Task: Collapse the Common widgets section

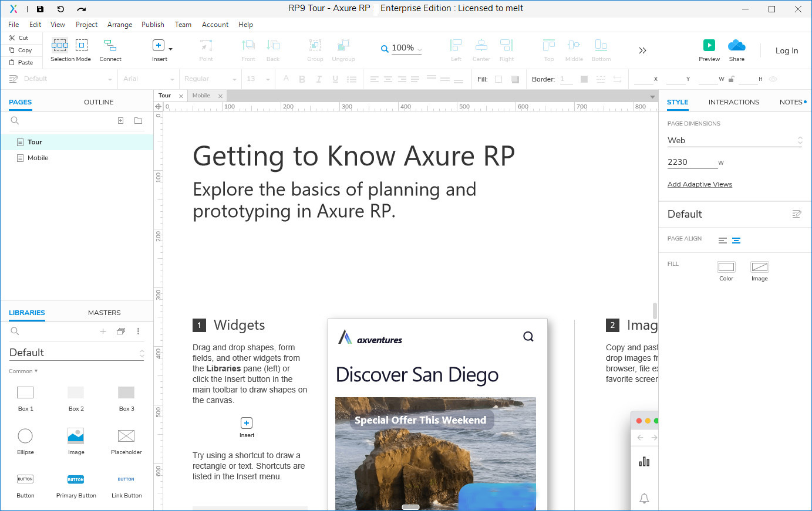Action: click(23, 371)
